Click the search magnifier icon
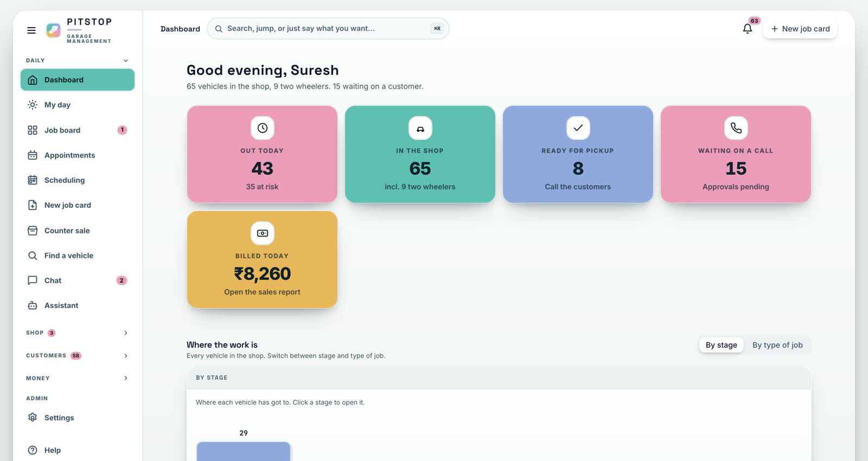 coord(219,29)
